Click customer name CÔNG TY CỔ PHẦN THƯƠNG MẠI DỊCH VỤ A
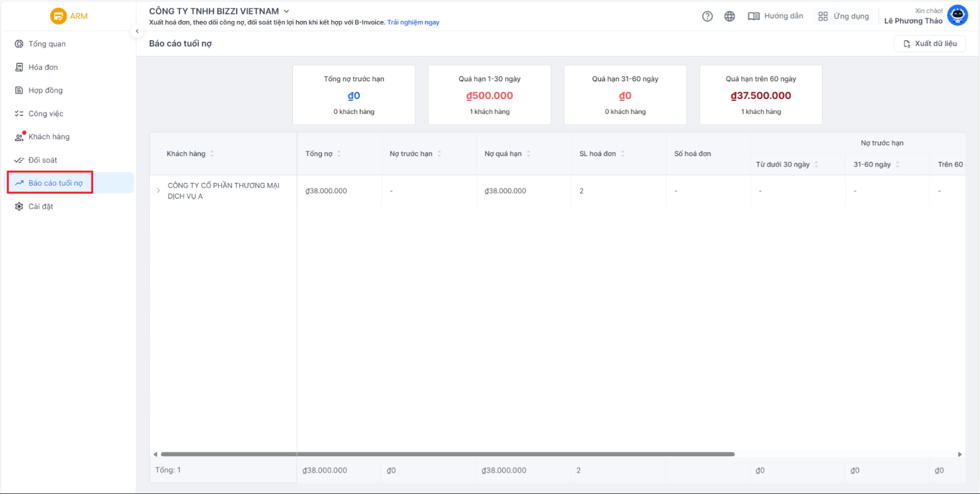The width and height of the screenshot is (980, 494). tap(224, 191)
